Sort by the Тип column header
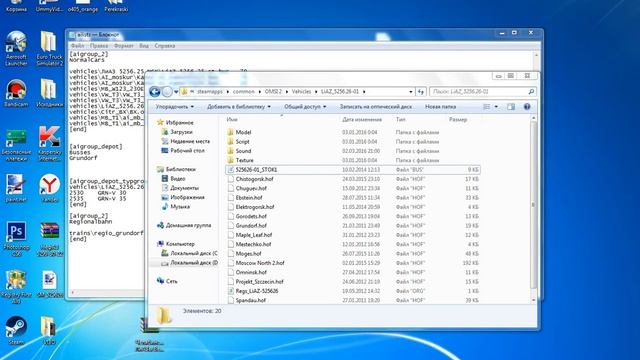Image resolution: width=640 pixels, height=360 pixels. 400,120
